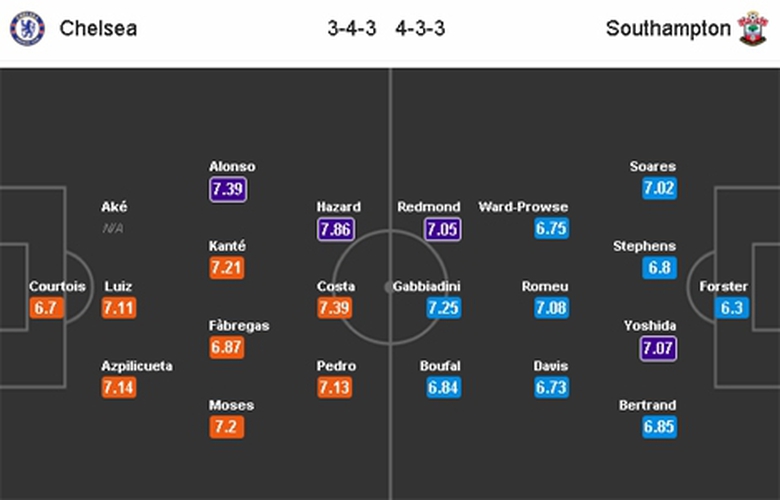Select the Aké player name
This screenshot has width=780, height=500.
point(115,206)
